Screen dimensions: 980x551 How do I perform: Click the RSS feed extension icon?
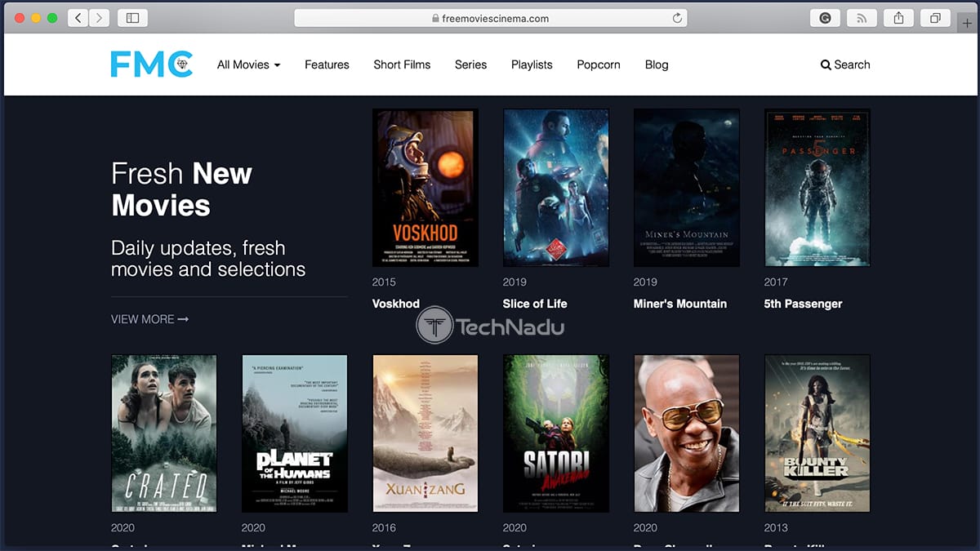(x=862, y=18)
